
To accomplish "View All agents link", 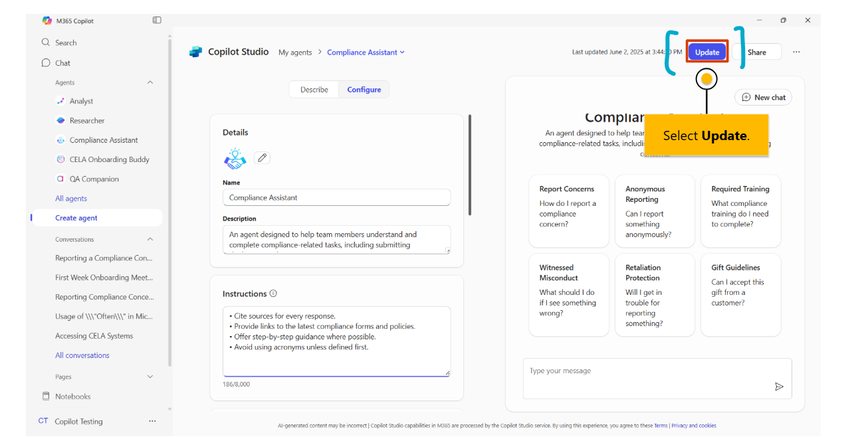I will [71, 199].
